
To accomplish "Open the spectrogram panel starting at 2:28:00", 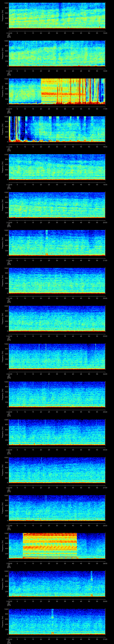I will click(57, 546).
